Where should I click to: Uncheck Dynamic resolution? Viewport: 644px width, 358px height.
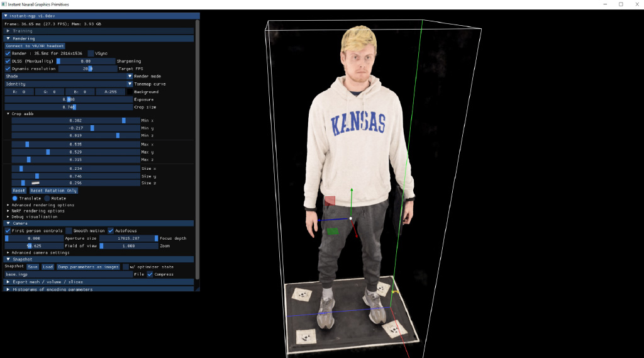[8, 69]
